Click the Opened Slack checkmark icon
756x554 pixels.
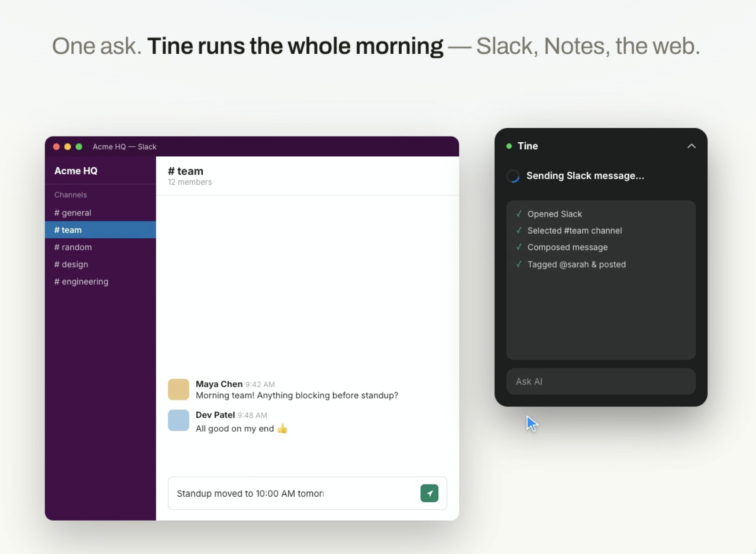pos(519,214)
